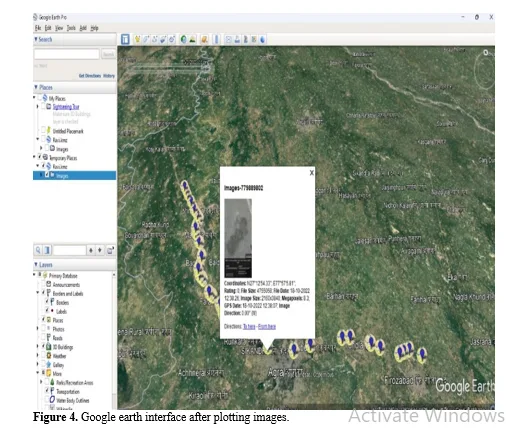Open the Tools menu
Image resolution: width=506 pixels, height=428 pixels.
(x=71, y=28)
